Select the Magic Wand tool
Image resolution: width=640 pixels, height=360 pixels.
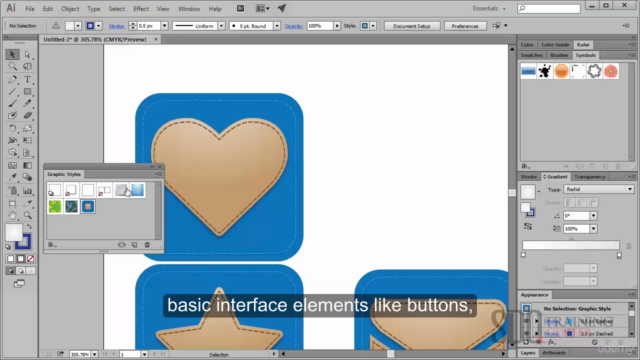(x=12, y=67)
